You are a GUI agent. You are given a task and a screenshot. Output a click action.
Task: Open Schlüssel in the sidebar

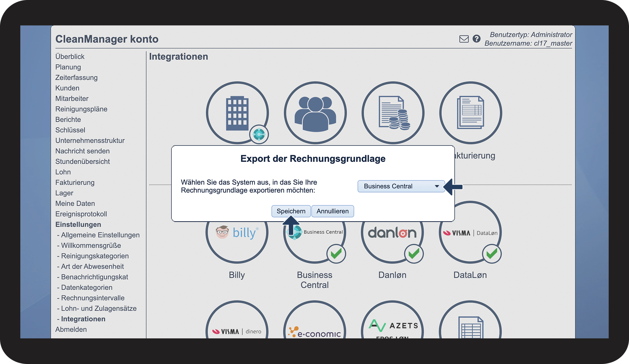(x=70, y=130)
